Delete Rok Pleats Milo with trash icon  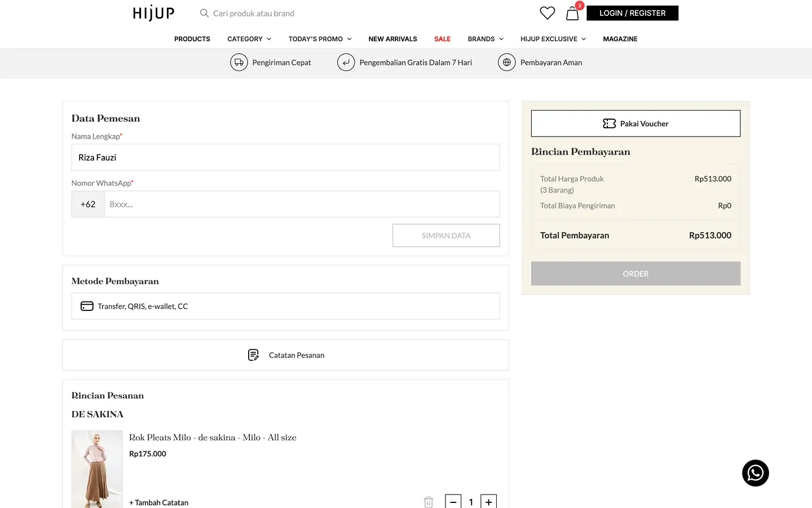tap(429, 502)
